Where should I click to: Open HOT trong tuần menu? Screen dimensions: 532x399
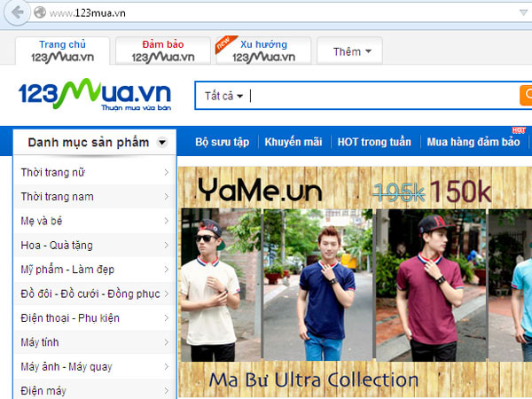(374, 142)
